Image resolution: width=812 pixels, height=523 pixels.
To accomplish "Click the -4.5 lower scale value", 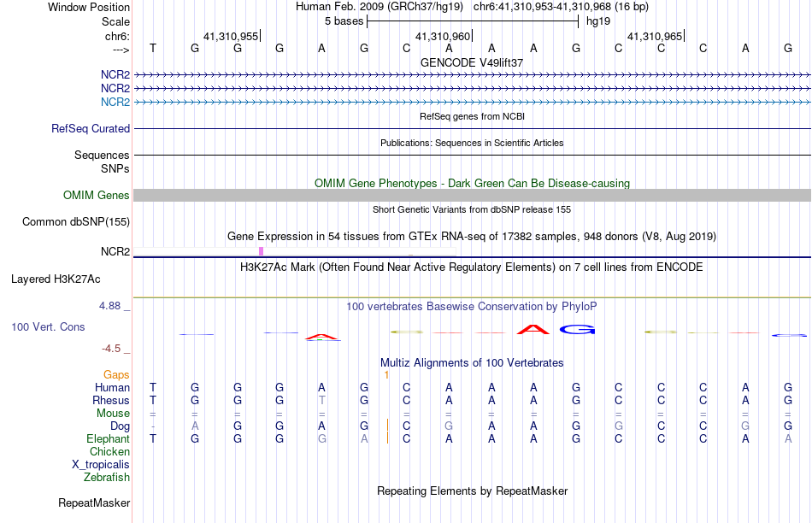I will [x=111, y=349].
